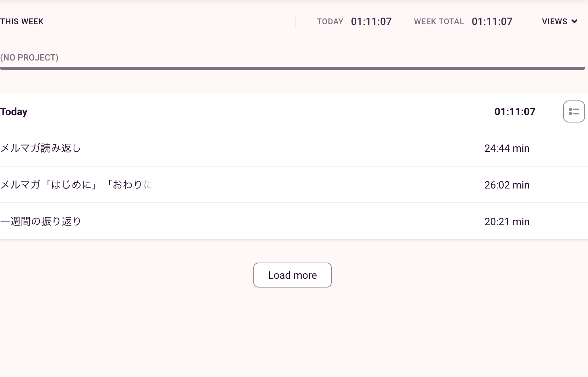588x377 pixels.
Task: Click the THIS WEEK panel title
Action: click(x=22, y=21)
